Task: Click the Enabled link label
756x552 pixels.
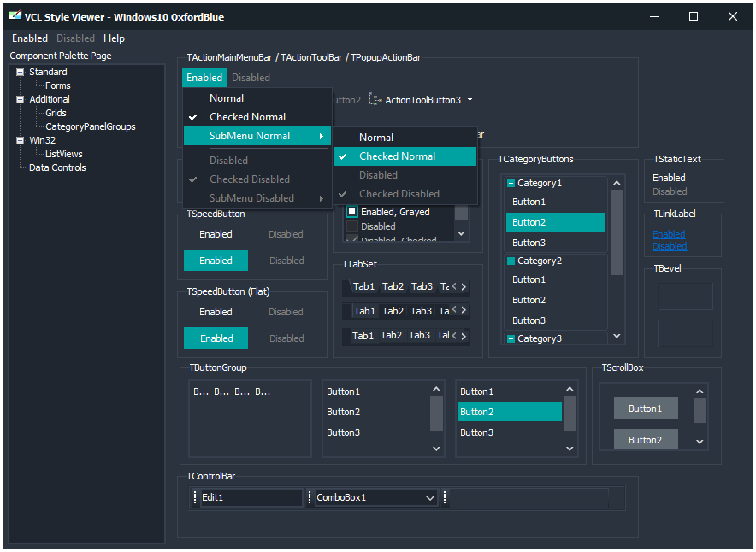Action: click(x=669, y=234)
